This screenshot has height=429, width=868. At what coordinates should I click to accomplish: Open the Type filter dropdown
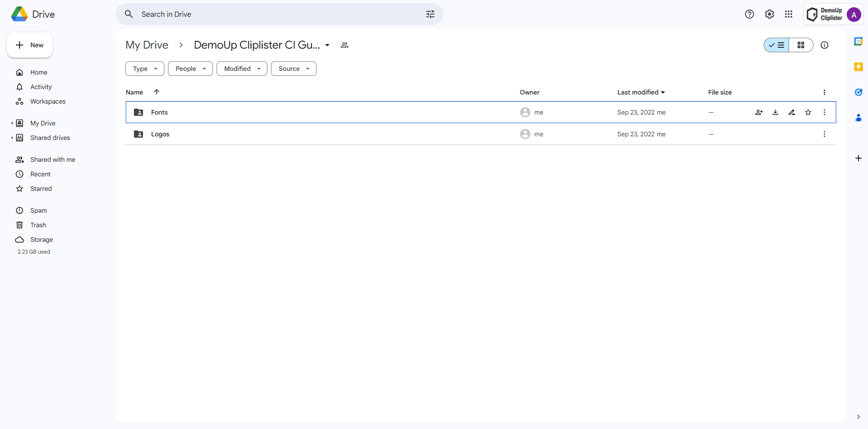pos(144,69)
